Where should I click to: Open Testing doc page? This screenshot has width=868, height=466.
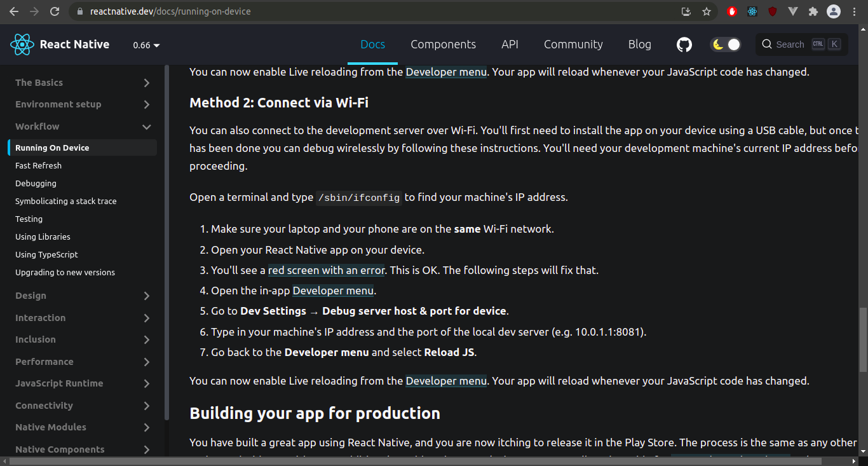pos(29,219)
